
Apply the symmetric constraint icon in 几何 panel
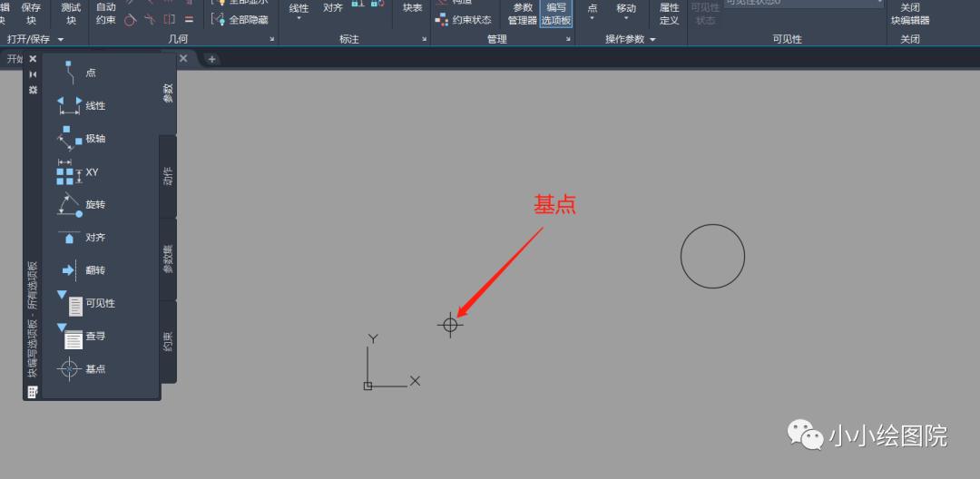pyautogui.click(x=170, y=20)
